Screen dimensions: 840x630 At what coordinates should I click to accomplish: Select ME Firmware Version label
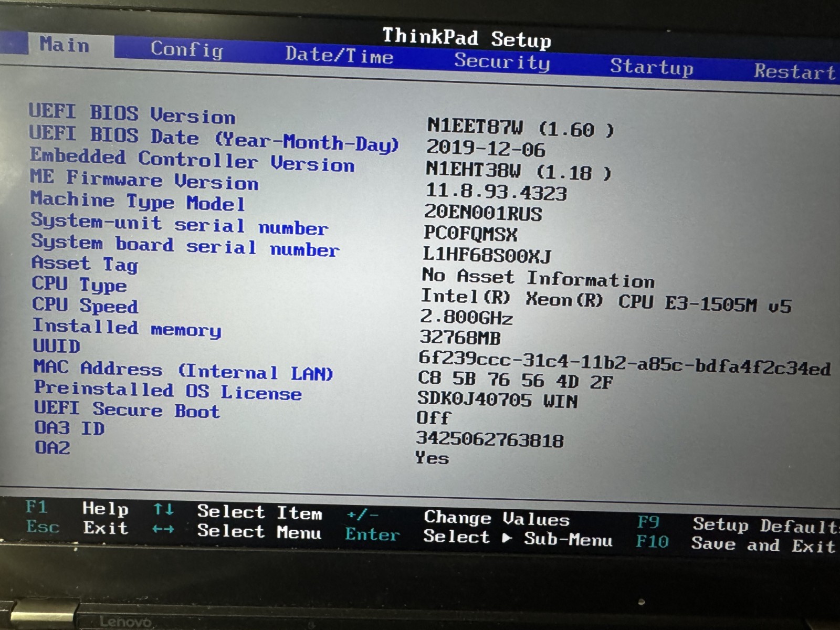[x=144, y=180]
